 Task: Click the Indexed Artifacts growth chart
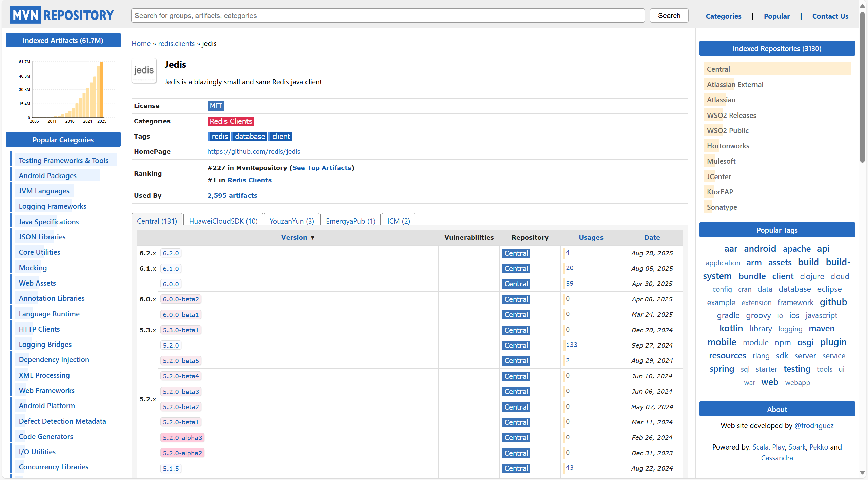pyautogui.click(x=67, y=91)
